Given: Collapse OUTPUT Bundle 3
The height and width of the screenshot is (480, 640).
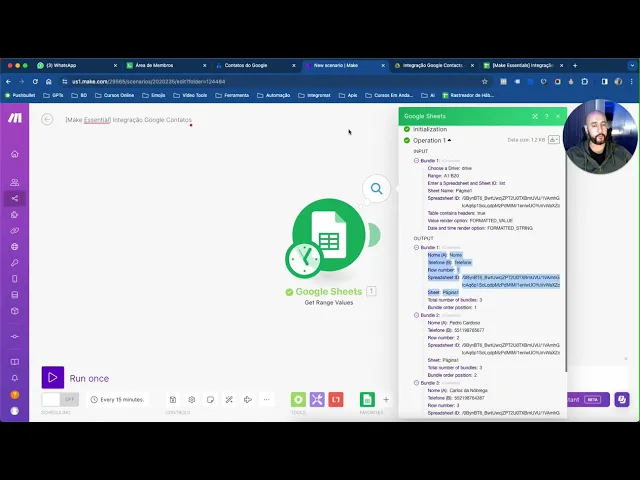Looking at the screenshot, I should 416,383.
